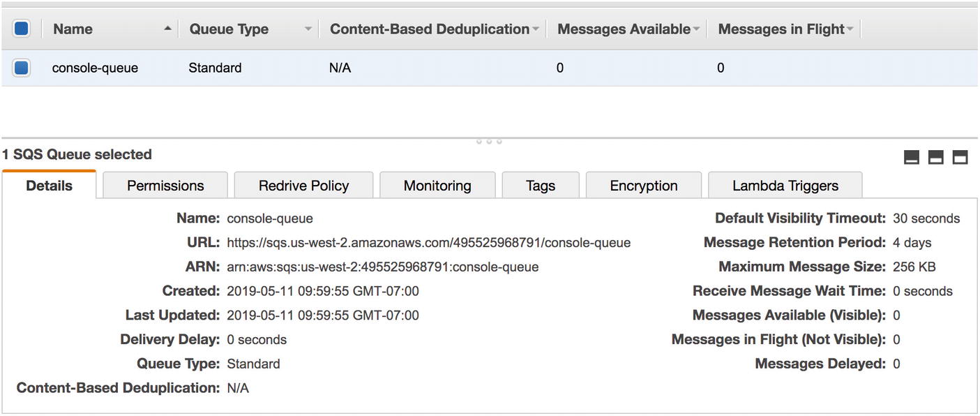View the Redrive Policy tab
The height and width of the screenshot is (416, 980).
click(x=303, y=185)
